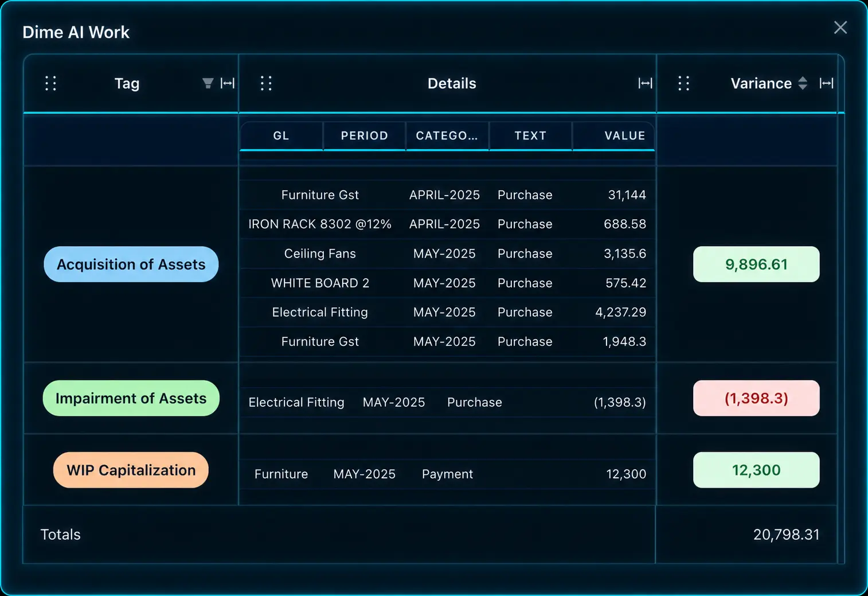Click the Dime AI Work title
The image size is (868, 596).
(x=76, y=32)
